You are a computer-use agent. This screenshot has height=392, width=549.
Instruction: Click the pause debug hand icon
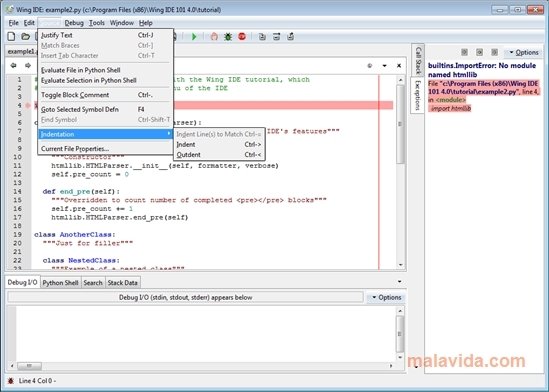[x=214, y=36]
